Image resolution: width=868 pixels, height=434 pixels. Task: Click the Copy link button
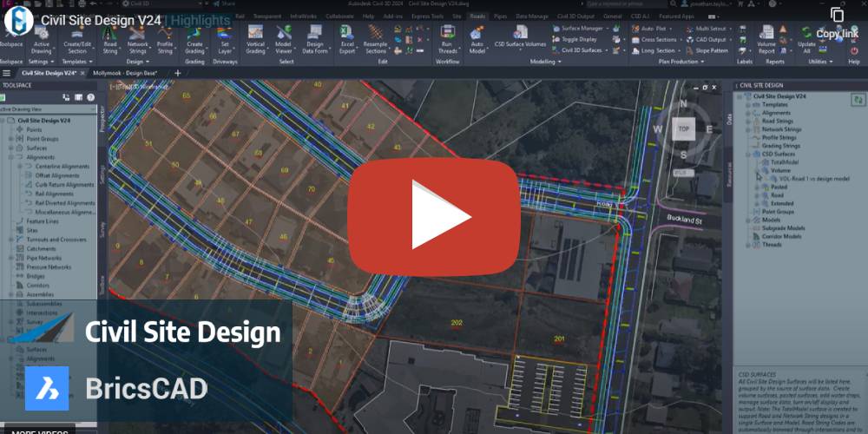tap(837, 23)
